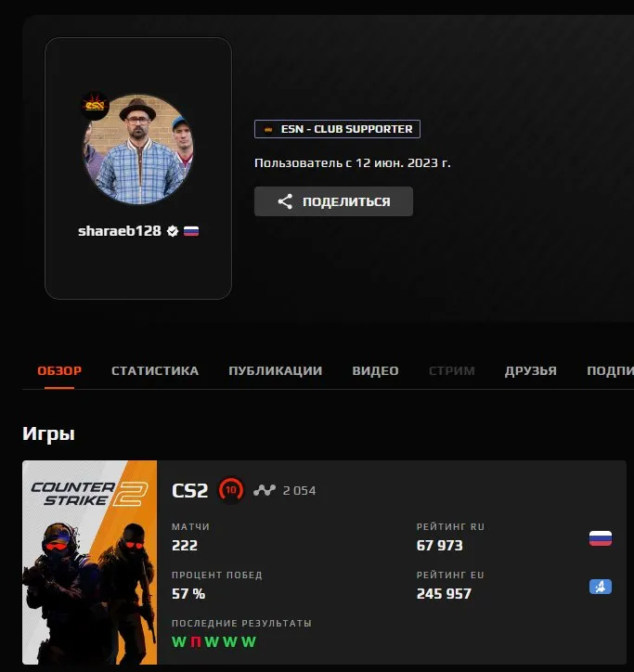Screen dimensions: 634x672
Task: Click the 2 054 ELO value
Action: (x=299, y=491)
